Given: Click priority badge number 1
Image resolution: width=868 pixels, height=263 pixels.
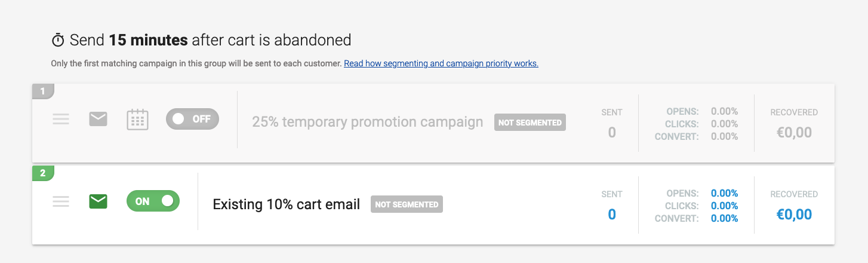Looking at the screenshot, I should point(42,91).
